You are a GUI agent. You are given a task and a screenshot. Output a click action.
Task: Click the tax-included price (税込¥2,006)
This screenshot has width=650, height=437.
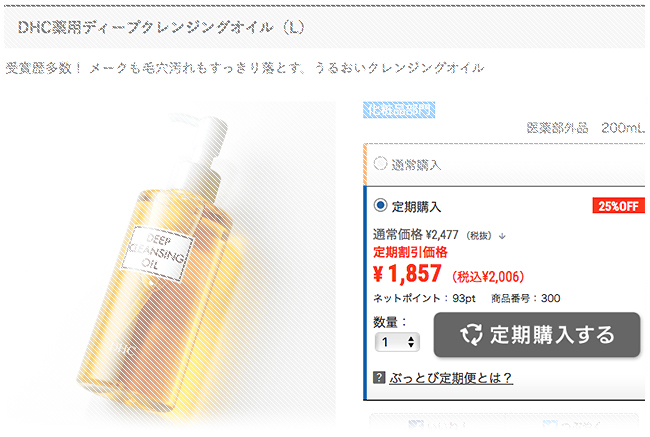click(488, 277)
